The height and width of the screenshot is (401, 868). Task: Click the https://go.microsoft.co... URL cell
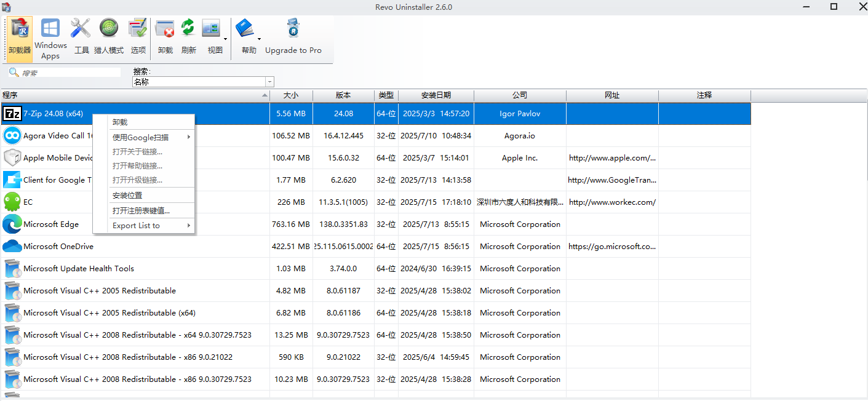coord(612,247)
